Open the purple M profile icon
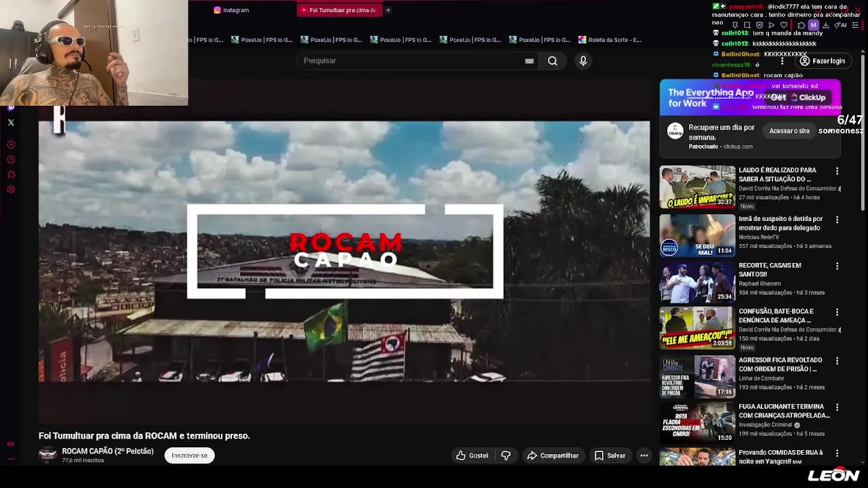This screenshot has width=868, height=488. point(813,25)
